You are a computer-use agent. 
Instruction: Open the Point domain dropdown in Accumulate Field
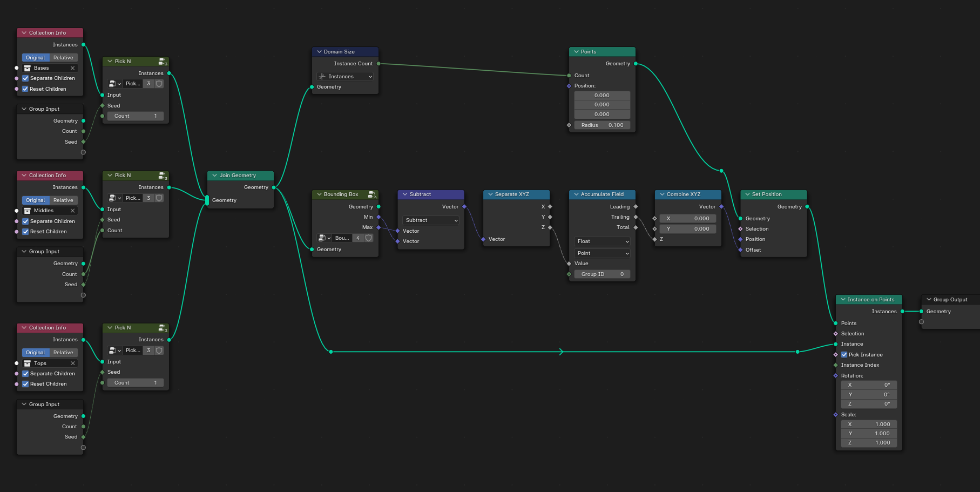pyautogui.click(x=602, y=253)
